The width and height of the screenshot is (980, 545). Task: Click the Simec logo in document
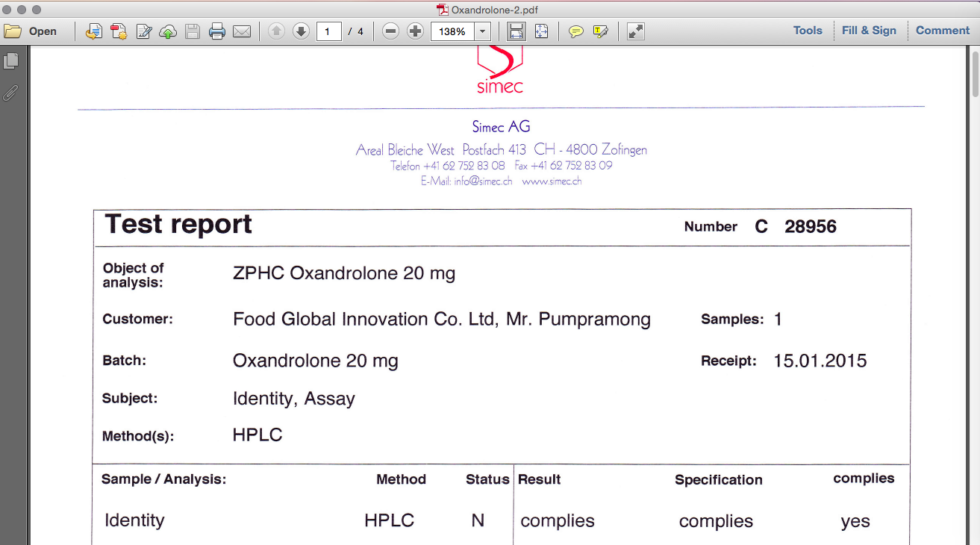500,69
